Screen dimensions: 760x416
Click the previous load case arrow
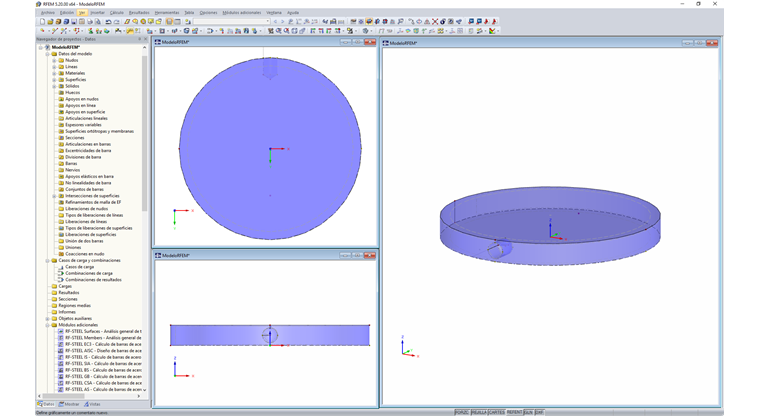pyautogui.click(x=275, y=21)
